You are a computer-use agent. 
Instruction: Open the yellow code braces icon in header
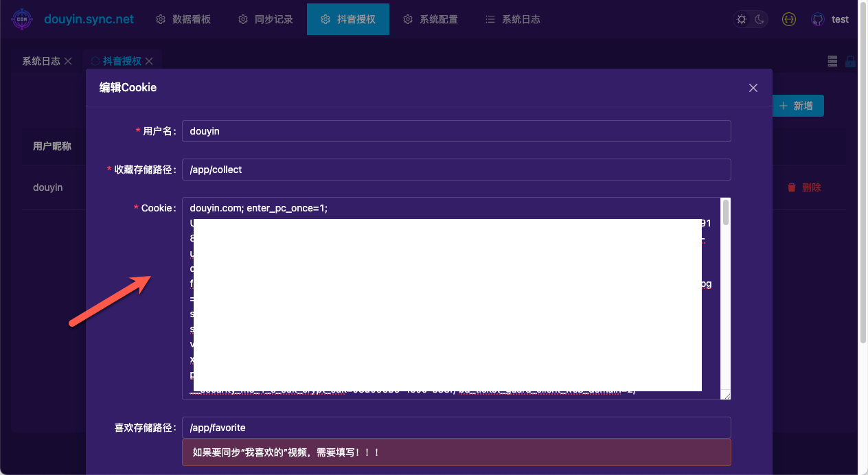tap(788, 19)
